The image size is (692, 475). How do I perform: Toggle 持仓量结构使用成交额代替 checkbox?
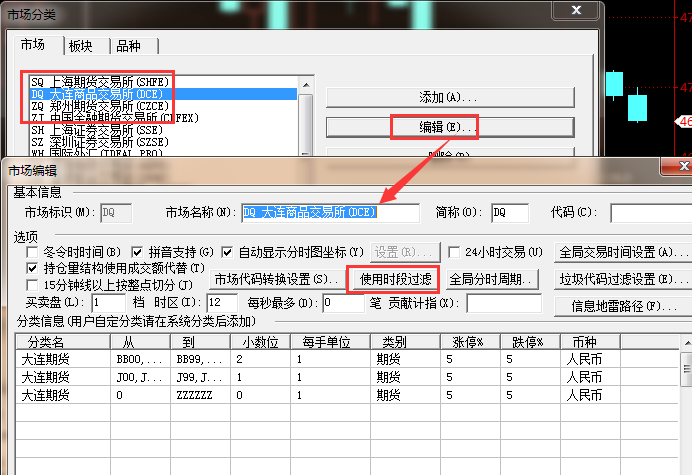(x=33, y=268)
